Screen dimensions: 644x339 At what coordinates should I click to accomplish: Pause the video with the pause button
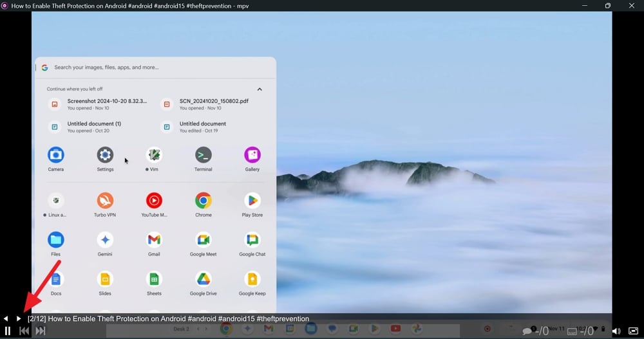pyautogui.click(x=7, y=331)
